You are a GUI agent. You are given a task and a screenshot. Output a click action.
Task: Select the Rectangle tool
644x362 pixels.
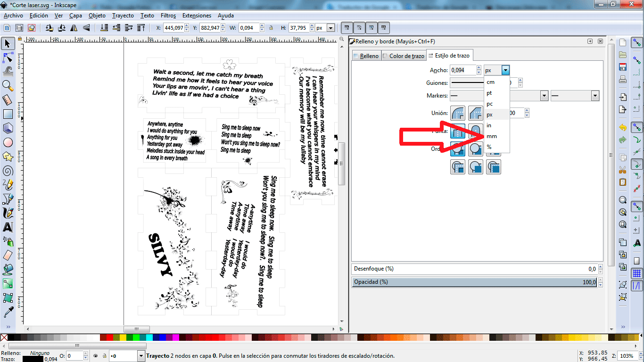8,114
